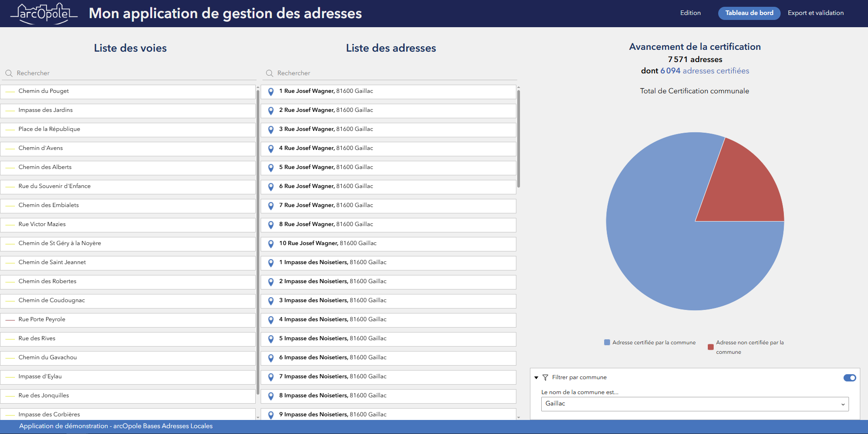The width and height of the screenshot is (868, 434).
Task: Click the down arrow on the voies list scrollbar
Action: (258, 417)
